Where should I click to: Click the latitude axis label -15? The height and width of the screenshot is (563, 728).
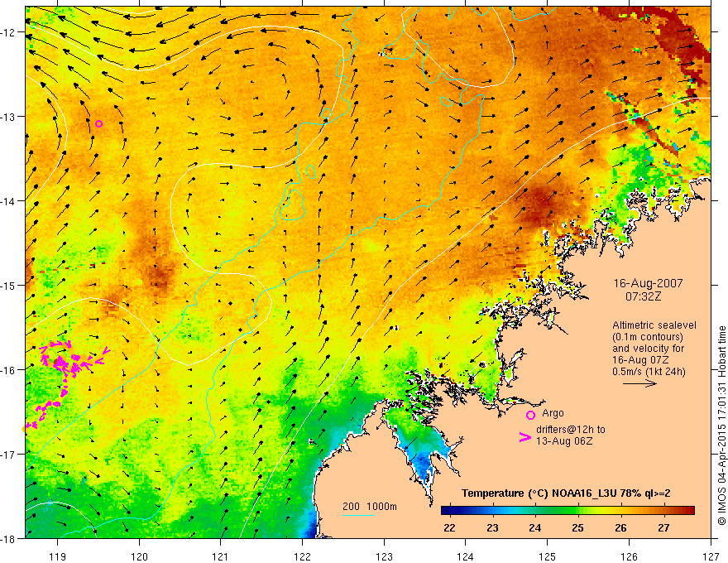9,286
